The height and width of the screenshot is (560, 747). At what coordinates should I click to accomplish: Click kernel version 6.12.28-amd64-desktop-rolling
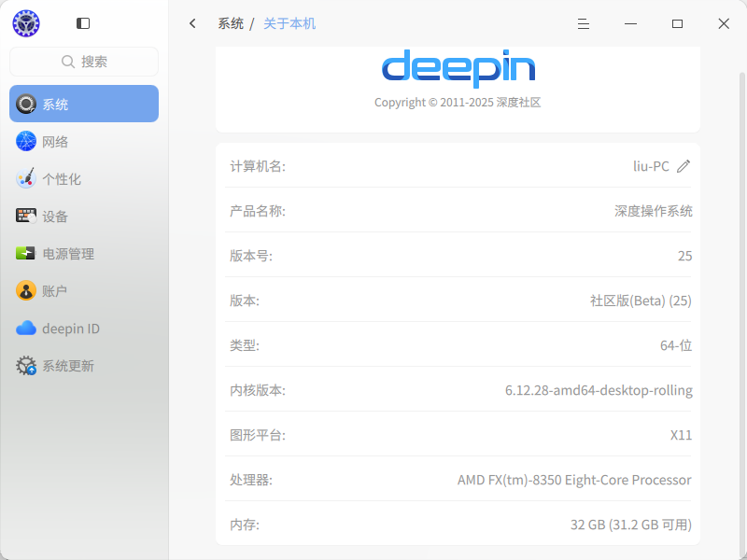click(599, 390)
